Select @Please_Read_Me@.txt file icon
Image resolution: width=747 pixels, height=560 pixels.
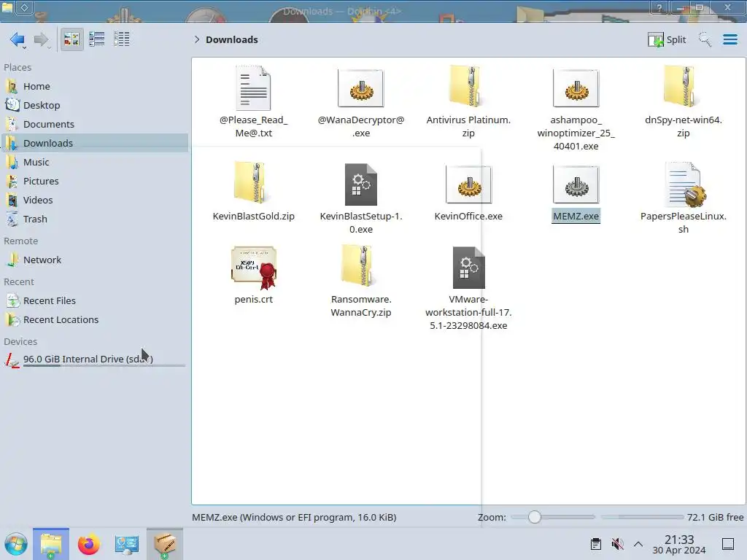[x=253, y=88]
